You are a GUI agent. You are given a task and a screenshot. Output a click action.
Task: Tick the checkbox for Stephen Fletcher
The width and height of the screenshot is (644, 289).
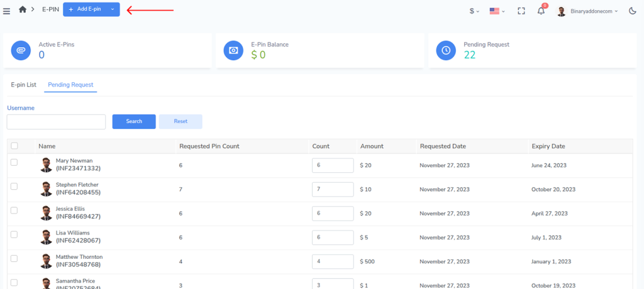pos(14,187)
